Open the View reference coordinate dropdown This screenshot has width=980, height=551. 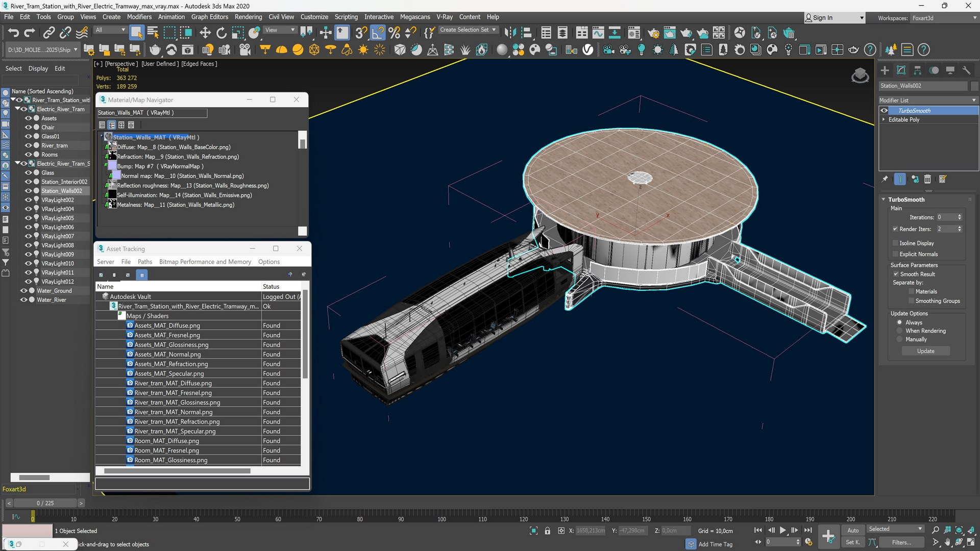pos(280,30)
